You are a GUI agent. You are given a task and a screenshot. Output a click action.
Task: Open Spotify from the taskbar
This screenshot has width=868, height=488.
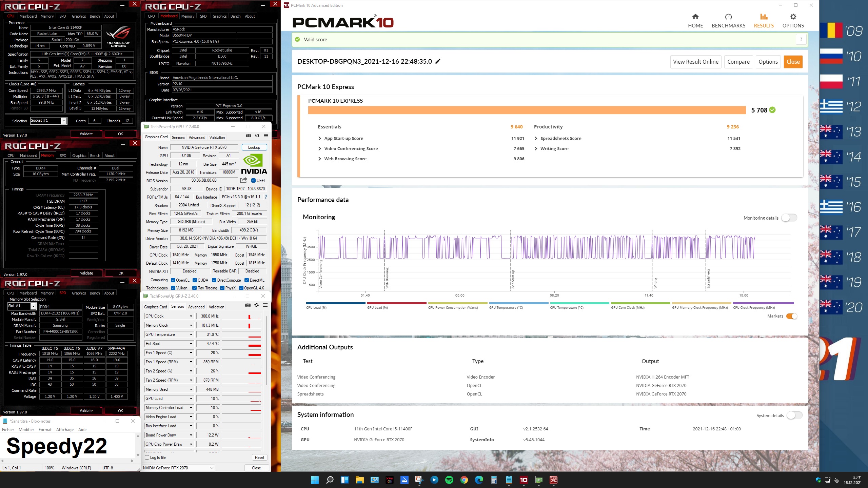(449, 480)
